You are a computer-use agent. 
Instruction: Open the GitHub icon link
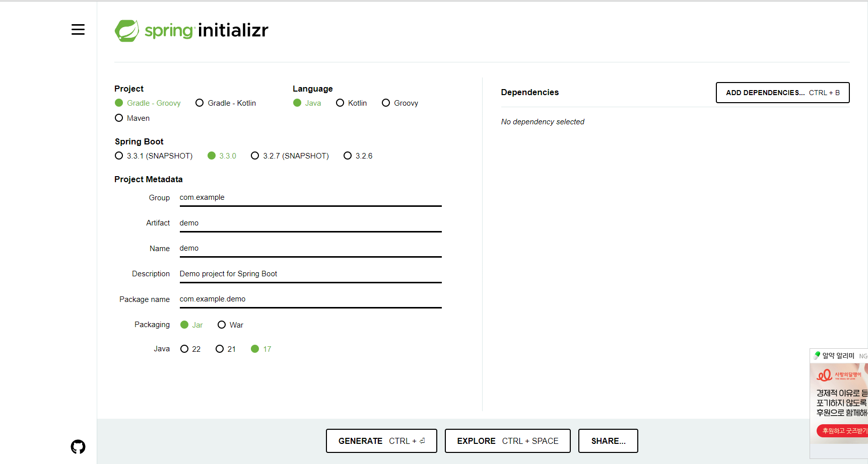78,447
